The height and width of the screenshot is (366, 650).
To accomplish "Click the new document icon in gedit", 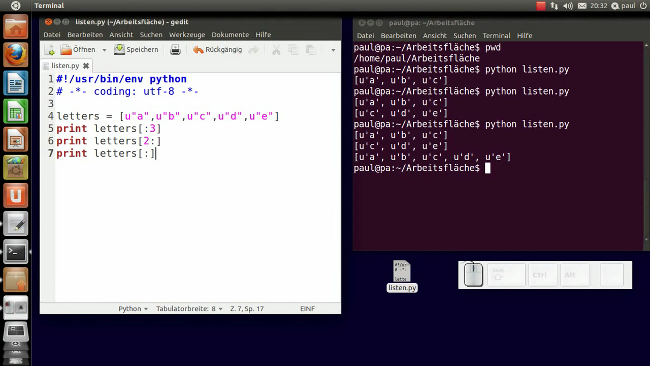I will tap(50, 50).
